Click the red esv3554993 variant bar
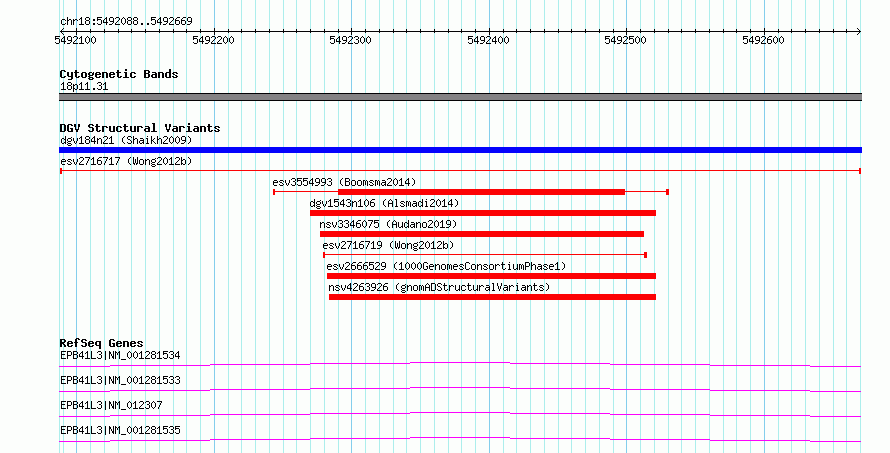The height and width of the screenshot is (453, 890). (x=471, y=192)
